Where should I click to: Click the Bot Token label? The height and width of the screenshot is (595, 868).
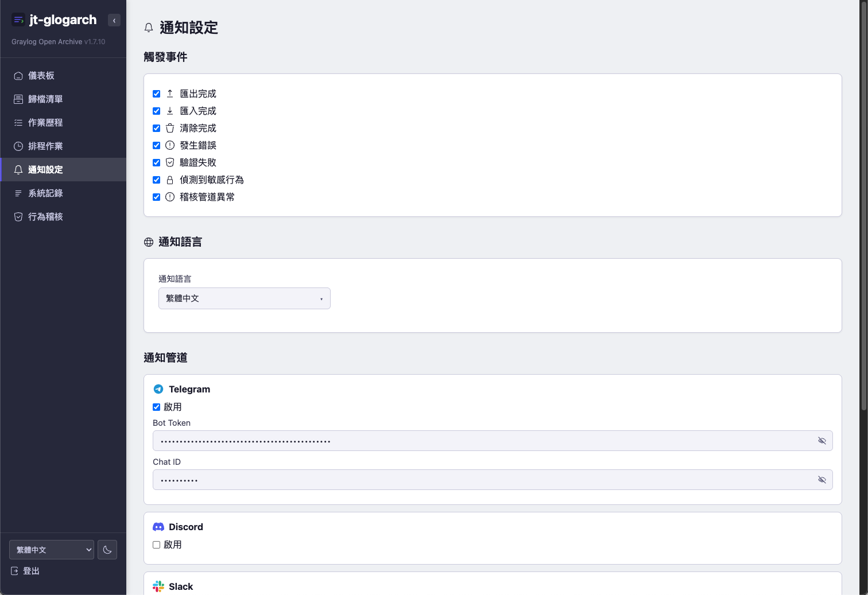point(172,423)
